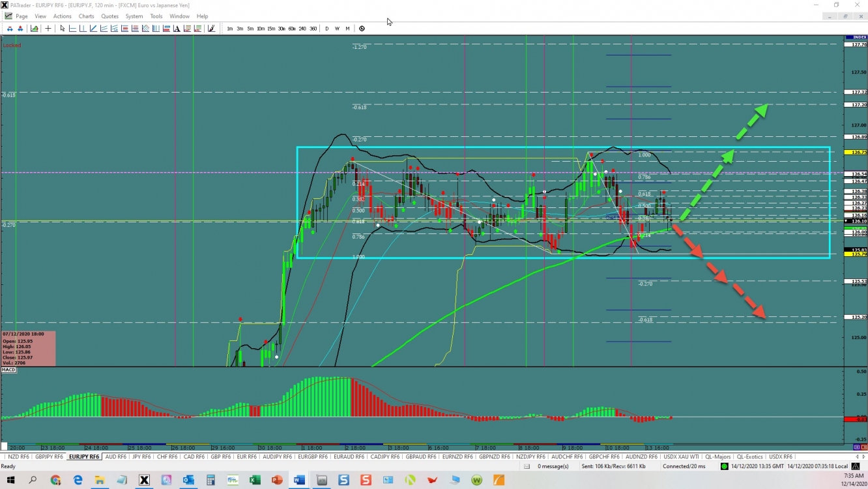
Task: Switch chart to 60m timeframe
Action: [292, 29]
